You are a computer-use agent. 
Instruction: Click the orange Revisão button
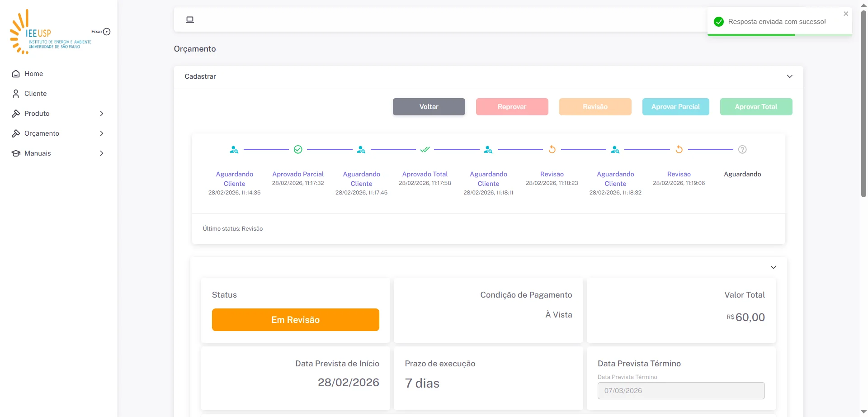(x=595, y=107)
